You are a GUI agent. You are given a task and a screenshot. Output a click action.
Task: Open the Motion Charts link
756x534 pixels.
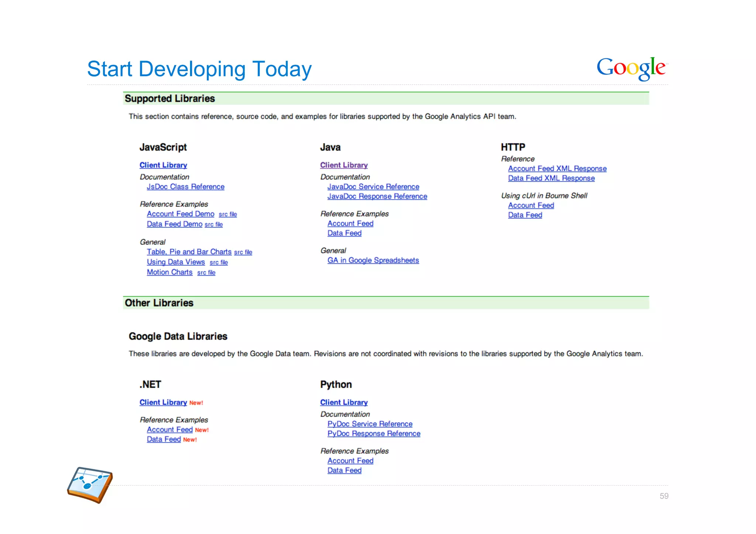click(x=169, y=272)
